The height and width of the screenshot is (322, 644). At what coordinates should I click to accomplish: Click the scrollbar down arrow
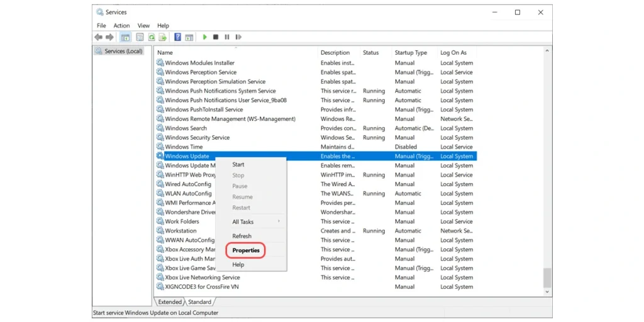547,291
